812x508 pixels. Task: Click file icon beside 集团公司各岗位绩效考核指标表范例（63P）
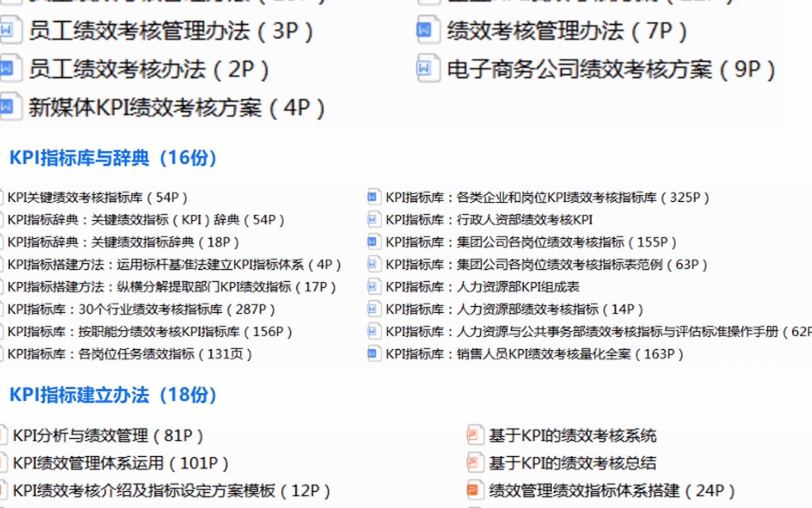[374, 264]
